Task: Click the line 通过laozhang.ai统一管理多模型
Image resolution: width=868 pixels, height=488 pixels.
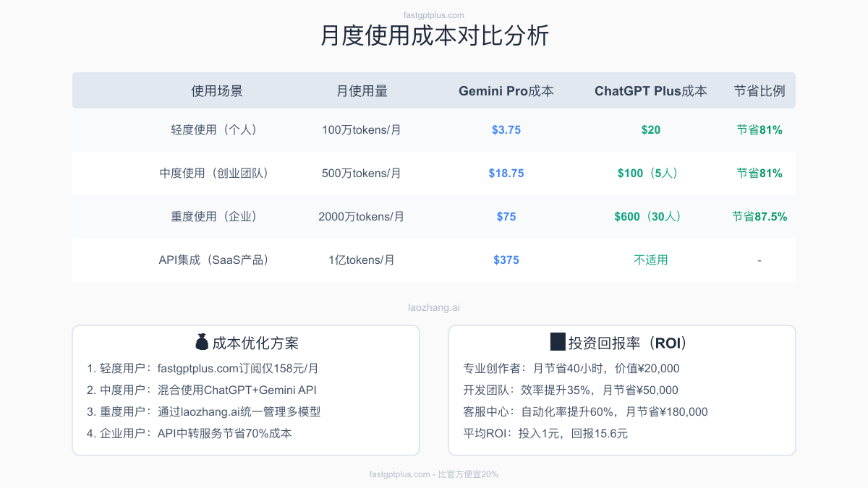Action: [x=204, y=412]
